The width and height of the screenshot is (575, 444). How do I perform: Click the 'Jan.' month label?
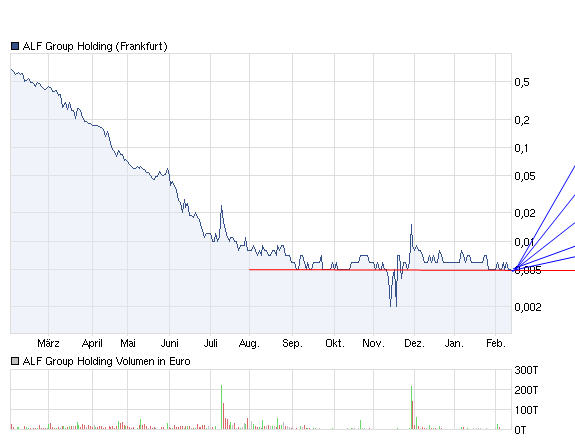click(x=454, y=344)
